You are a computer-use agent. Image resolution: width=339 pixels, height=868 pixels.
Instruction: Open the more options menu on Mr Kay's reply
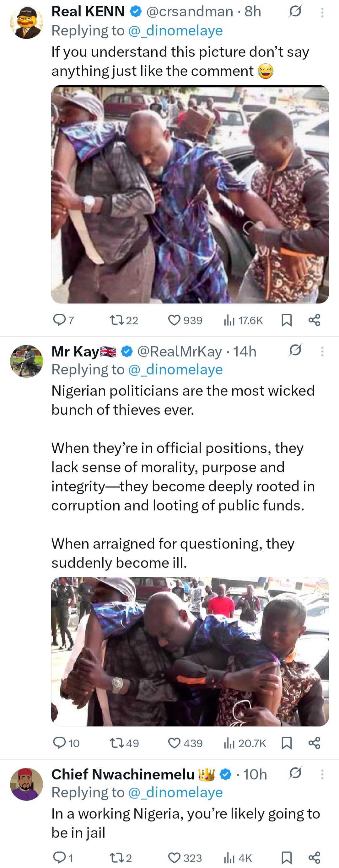[x=322, y=352]
